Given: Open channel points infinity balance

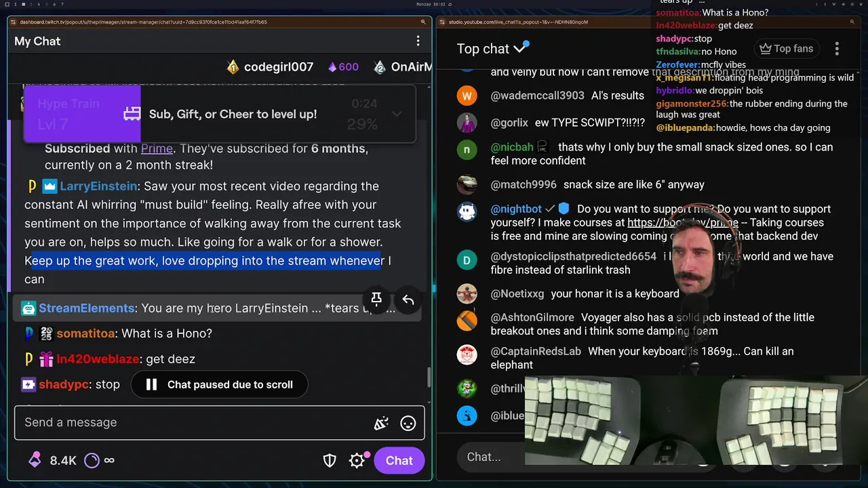Looking at the screenshot, I should click(x=100, y=460).
